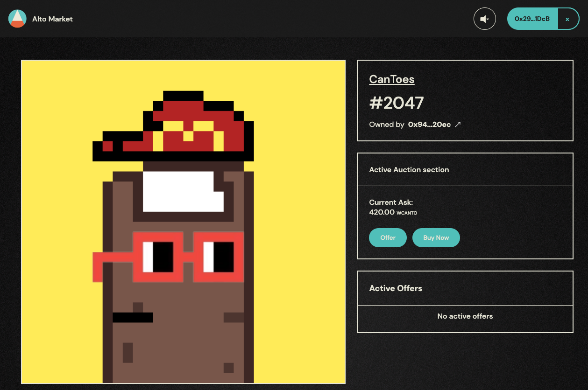Open the CanToes collection link
The width and height of the screenshot is (588, 390).
coord(391,79)
